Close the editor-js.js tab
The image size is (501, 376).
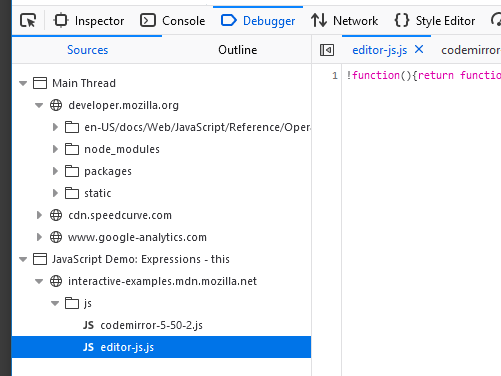tap(419, 49)
